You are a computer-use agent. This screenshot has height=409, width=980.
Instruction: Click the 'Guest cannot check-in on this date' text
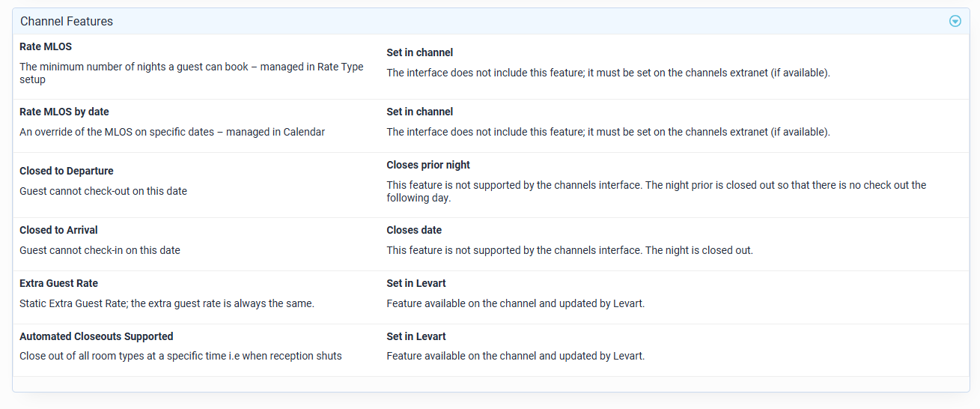pos(100,250)
